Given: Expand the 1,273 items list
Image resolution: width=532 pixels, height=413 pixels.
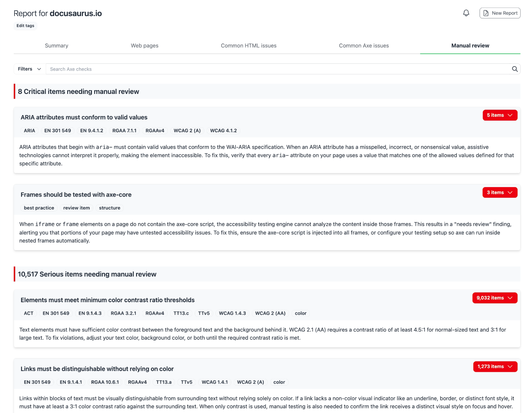Looking at the screenshot, I should click(495, 366).
